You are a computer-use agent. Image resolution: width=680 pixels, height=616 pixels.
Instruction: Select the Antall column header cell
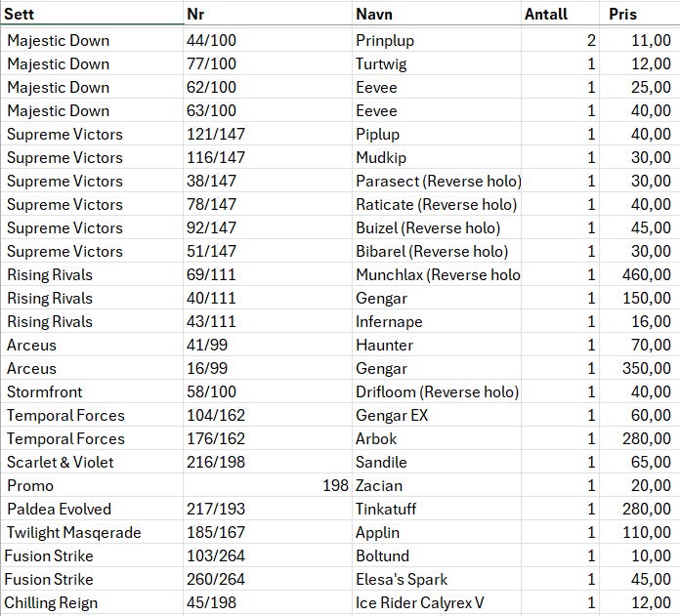(x=560, y=14)
